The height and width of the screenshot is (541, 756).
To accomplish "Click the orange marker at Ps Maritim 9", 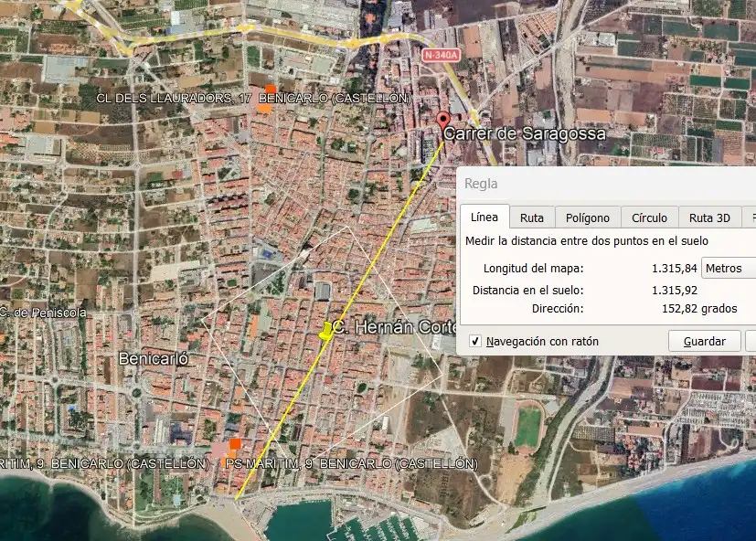I will tap(235, 444).
